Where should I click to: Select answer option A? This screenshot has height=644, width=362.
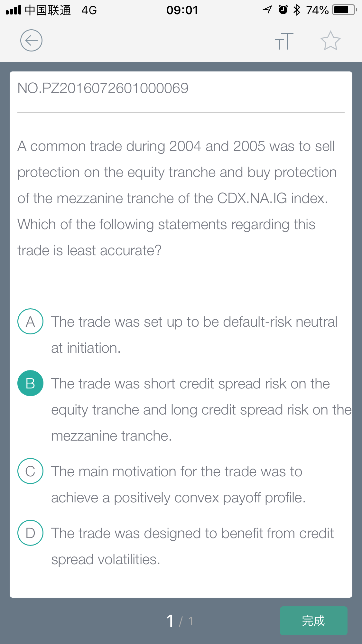[30, 321]
